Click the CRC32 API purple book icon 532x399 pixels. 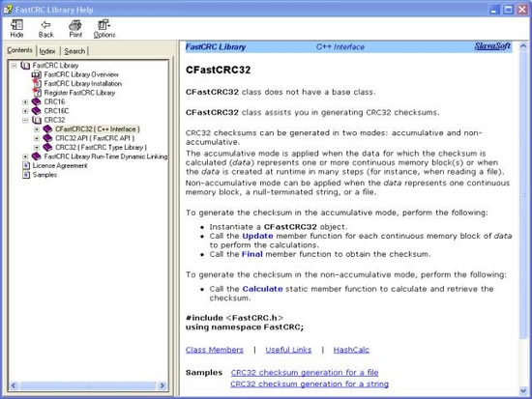tap(47, 138)
